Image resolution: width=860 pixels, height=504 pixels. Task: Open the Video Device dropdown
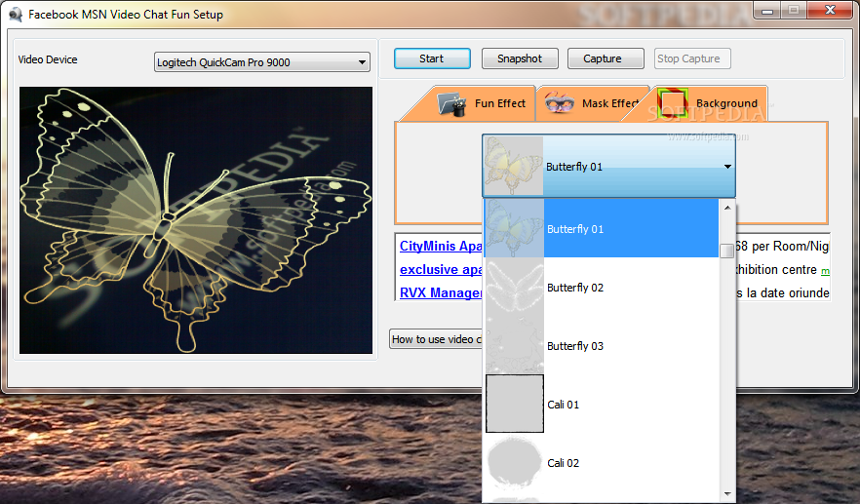[262, 62]
